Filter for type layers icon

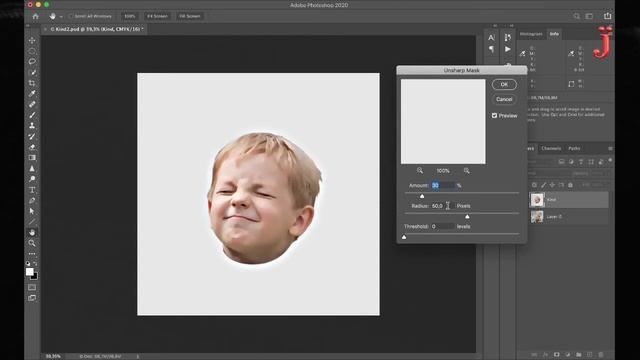pos(581,162)
